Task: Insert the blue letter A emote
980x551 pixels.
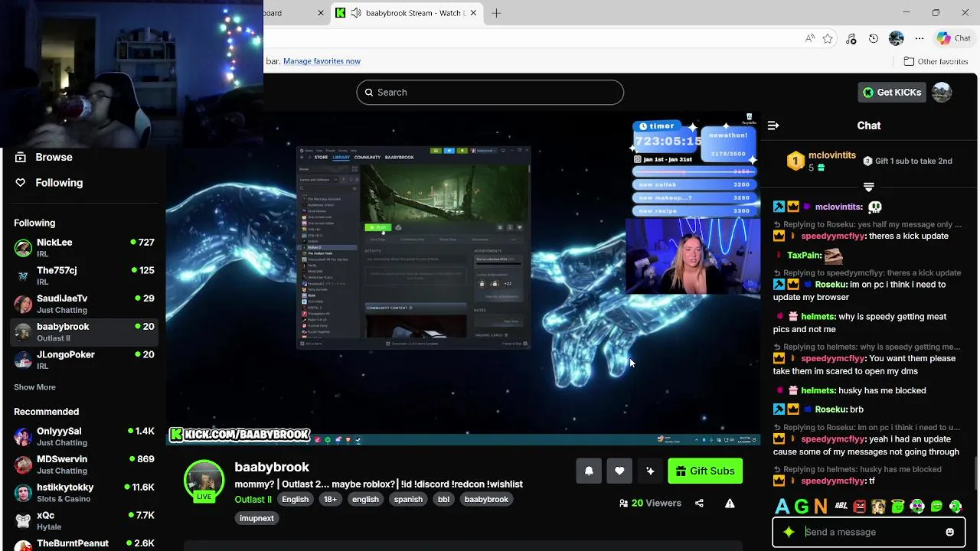Action: coord(782,507)
